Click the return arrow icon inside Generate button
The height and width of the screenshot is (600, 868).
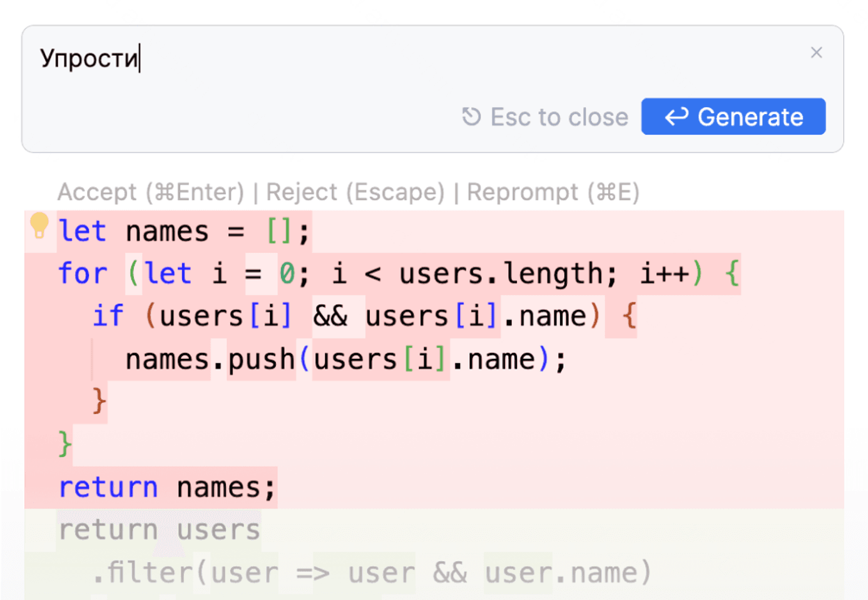[x=677, y=116]
